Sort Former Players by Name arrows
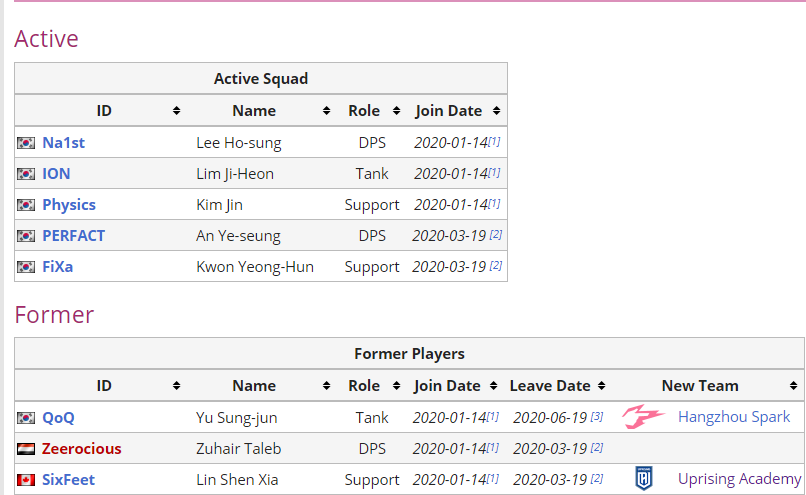The width and height of the screenshot is (806, 495). 326,386
